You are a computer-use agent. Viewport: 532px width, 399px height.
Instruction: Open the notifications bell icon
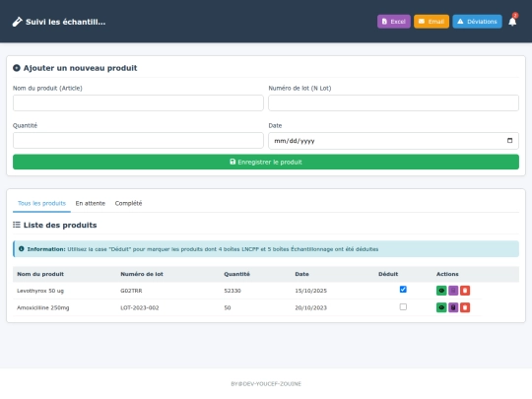pos(512,22)
